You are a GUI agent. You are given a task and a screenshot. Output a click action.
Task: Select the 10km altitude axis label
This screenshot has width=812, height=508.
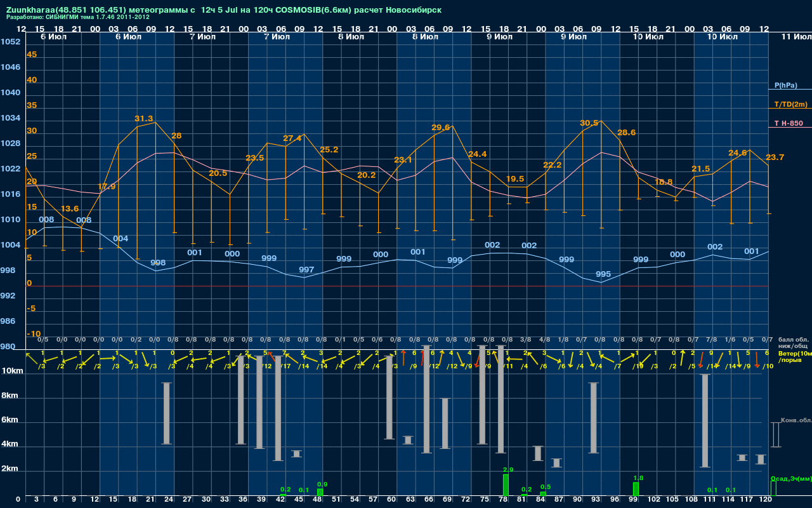tap(12, 371)
